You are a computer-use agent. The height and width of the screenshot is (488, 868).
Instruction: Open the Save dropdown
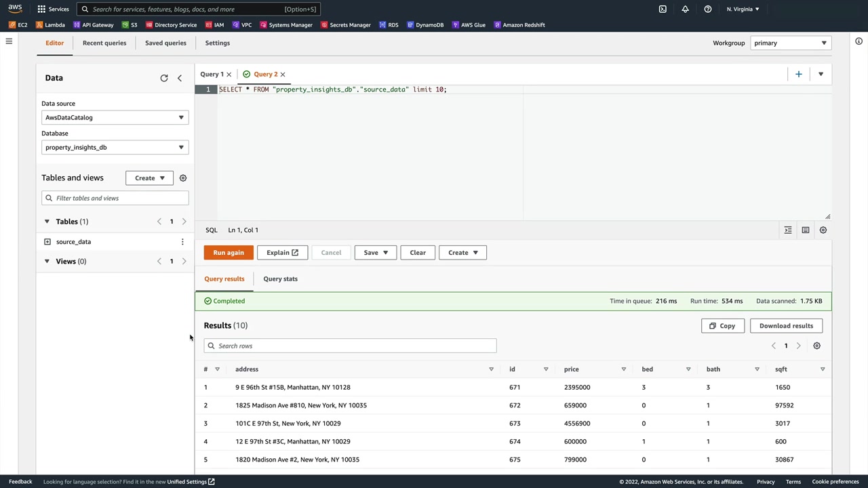(x=375, y=253)
